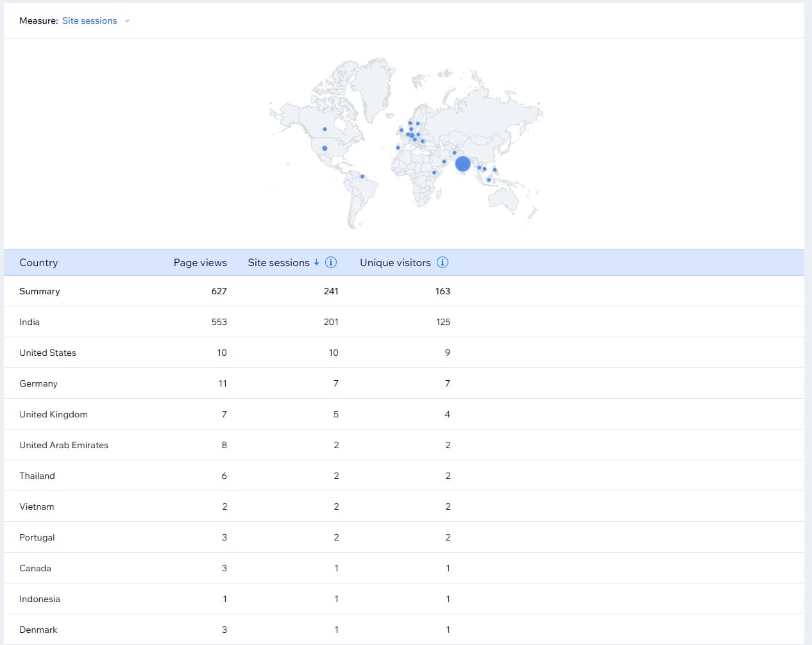Image resolution: width=812 pixels, height=645 pixels.
Task: Click the United States dot on the map
Action: coord(325,148)
